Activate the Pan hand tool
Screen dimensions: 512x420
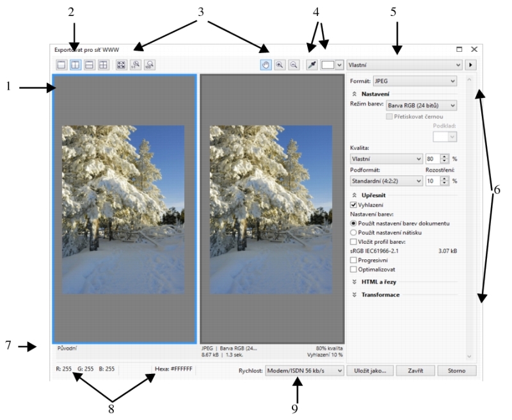[x=266, y=65]
